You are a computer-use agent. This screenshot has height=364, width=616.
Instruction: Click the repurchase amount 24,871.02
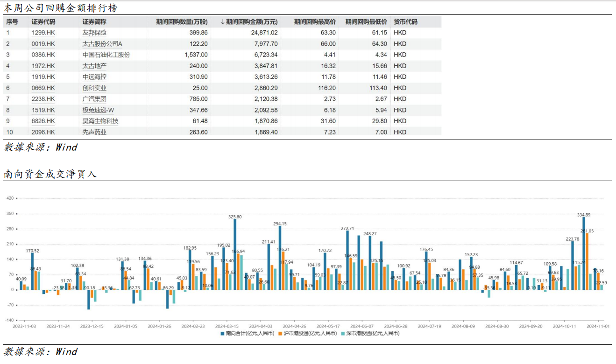[264, 33]
